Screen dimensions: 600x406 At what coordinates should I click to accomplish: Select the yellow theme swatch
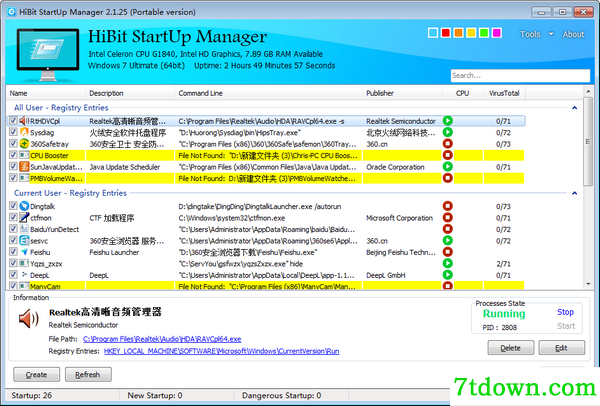(471, 33)
